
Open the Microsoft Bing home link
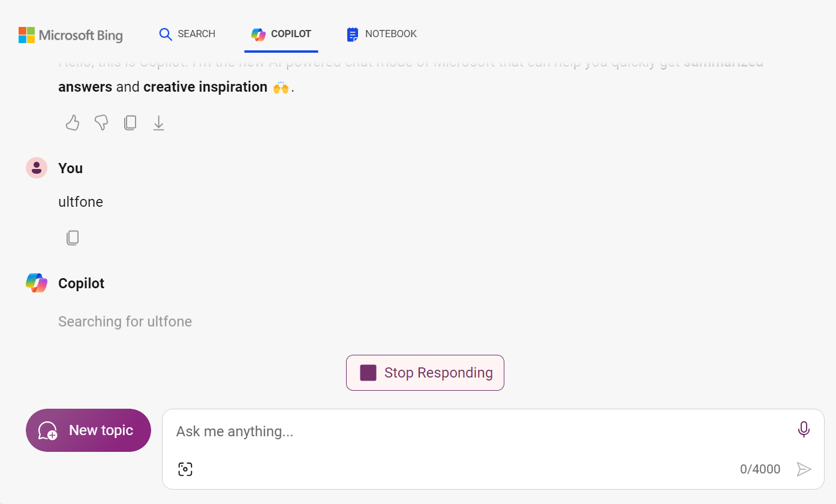70,35
